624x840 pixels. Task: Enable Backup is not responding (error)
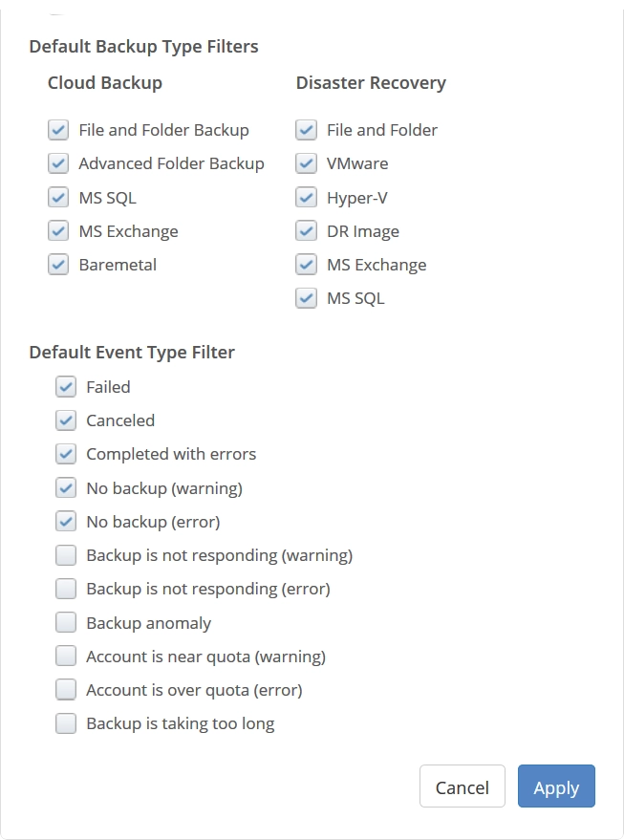[66, 589]
